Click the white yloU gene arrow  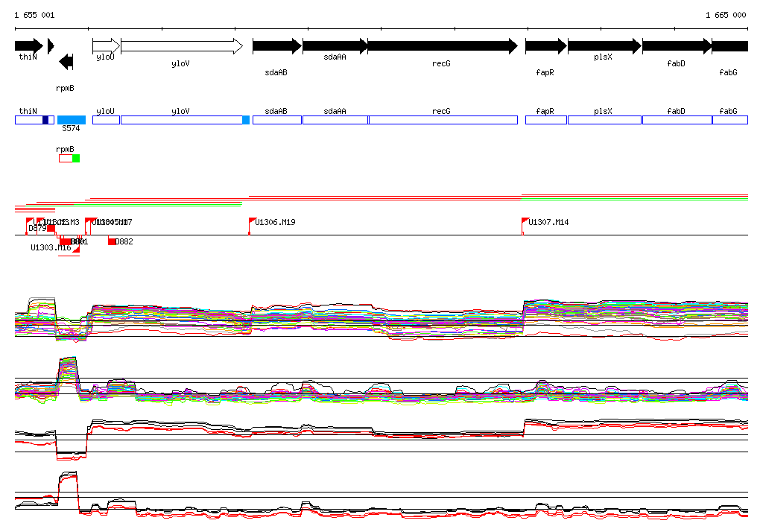pyautogui.click(x=106, y=46)
